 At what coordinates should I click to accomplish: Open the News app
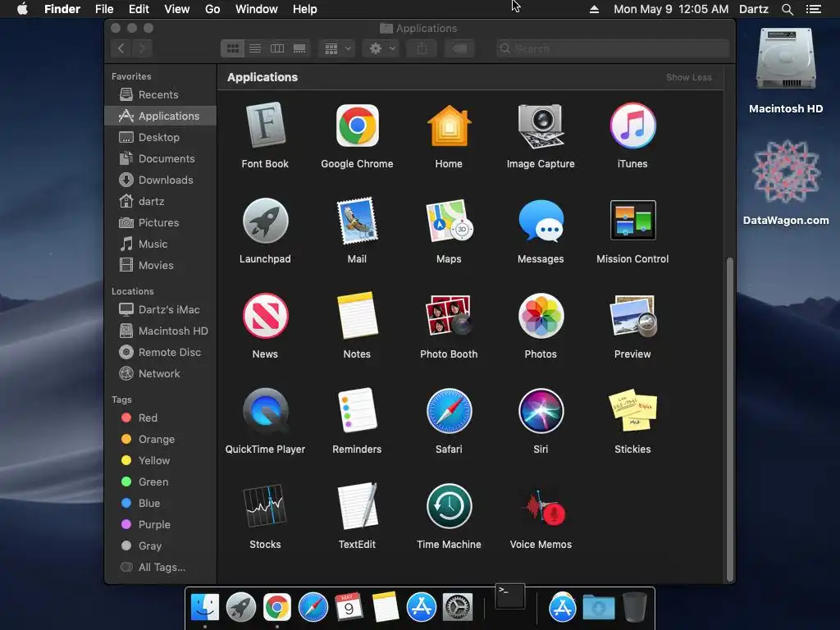265,316
